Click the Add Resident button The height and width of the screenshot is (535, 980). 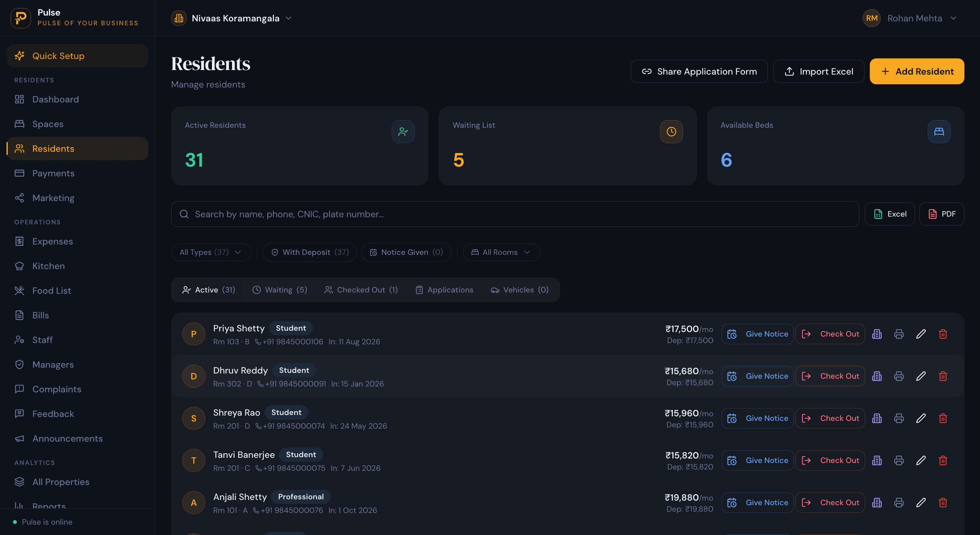point(917,71)
